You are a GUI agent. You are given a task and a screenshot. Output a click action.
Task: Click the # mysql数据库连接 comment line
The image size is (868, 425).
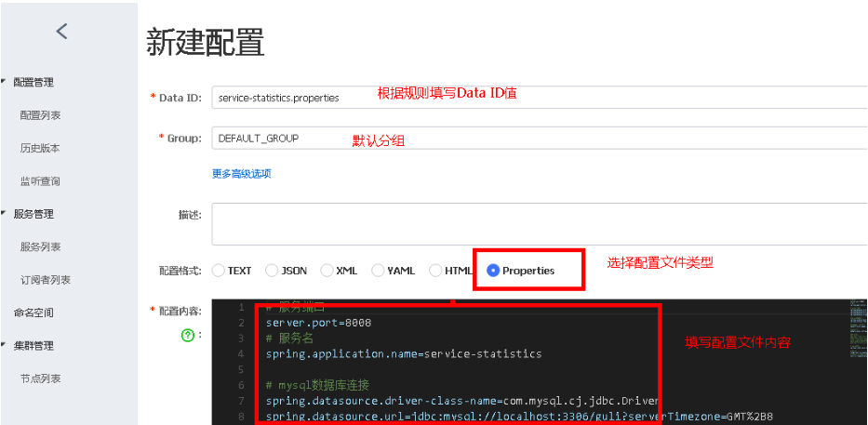(x=317, y=385)
